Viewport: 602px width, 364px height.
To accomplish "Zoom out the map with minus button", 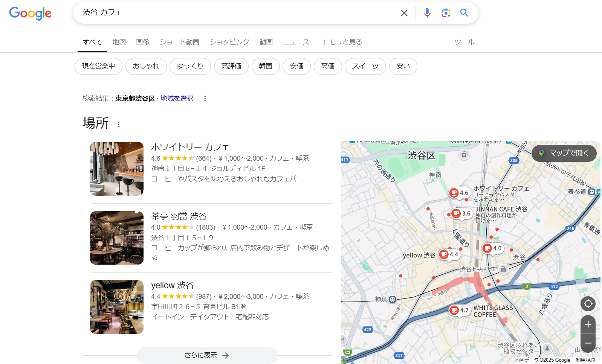I will point(588,343).
